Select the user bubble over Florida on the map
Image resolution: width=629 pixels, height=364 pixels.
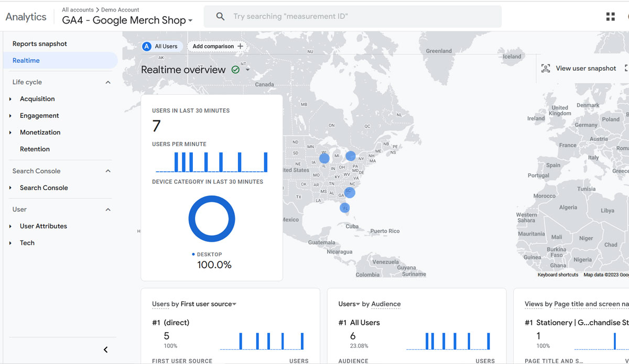pyautogui.click(x=344, y=208)
